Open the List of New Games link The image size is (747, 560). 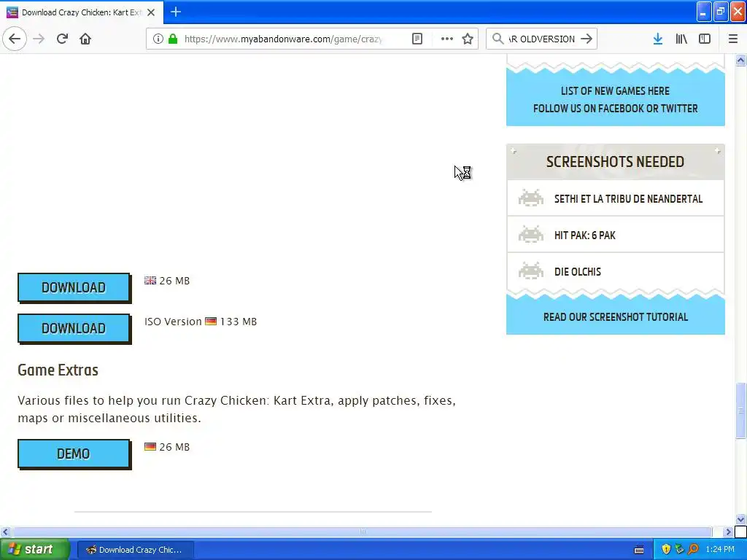[615, 91]
